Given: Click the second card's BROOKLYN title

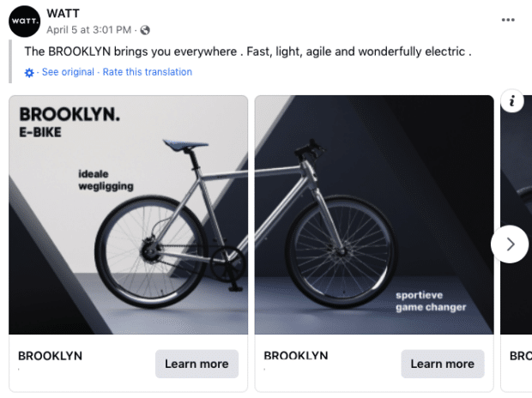Looking at the screenshot, I should point(295,356).
